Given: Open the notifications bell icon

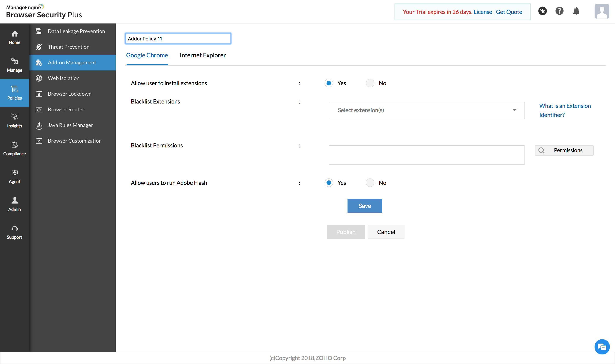Looking at the screenshot, I should coord(576,11).
